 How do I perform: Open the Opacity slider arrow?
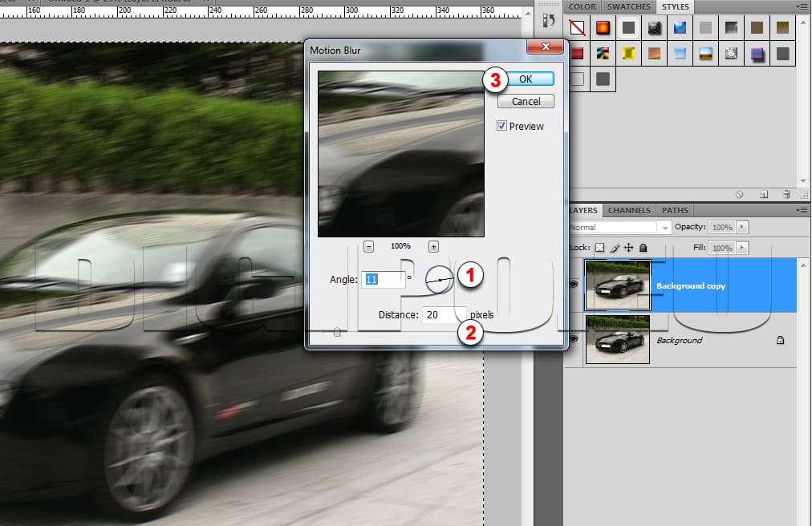tap(742, 227)
